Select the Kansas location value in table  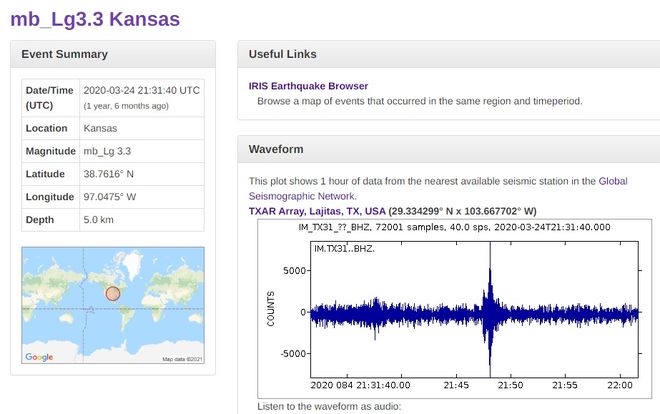(x=100, y=128)
